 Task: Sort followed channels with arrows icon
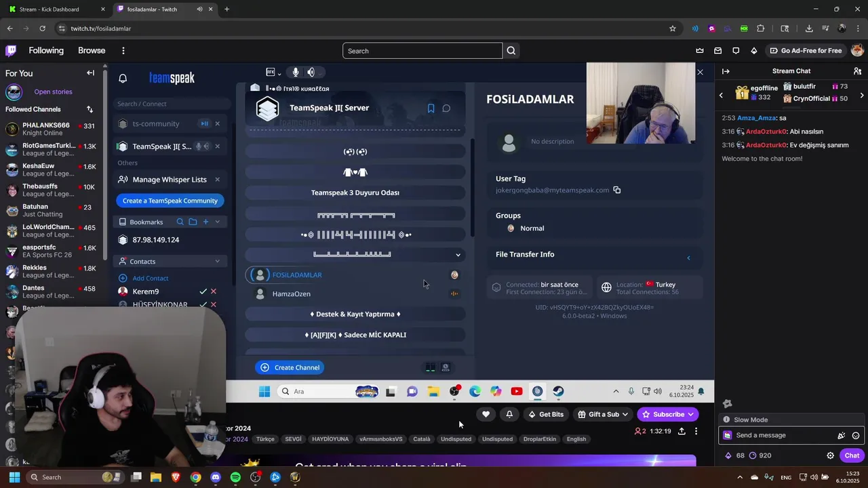tap(90, 109)
